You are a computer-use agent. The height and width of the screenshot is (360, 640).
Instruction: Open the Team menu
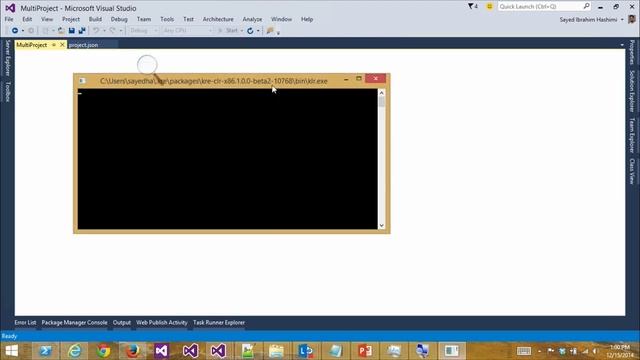tap(144, 19)
